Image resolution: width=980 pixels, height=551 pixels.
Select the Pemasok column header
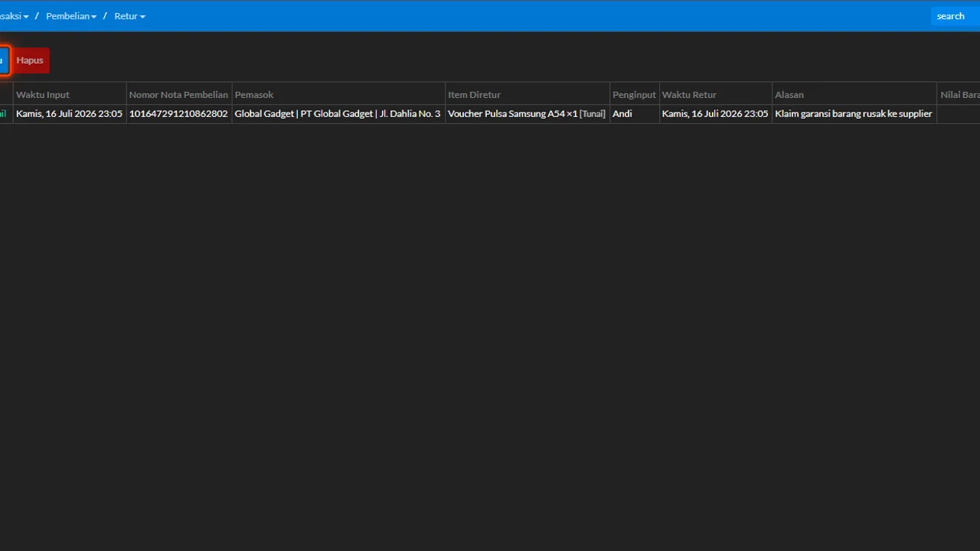coord(338,94)
